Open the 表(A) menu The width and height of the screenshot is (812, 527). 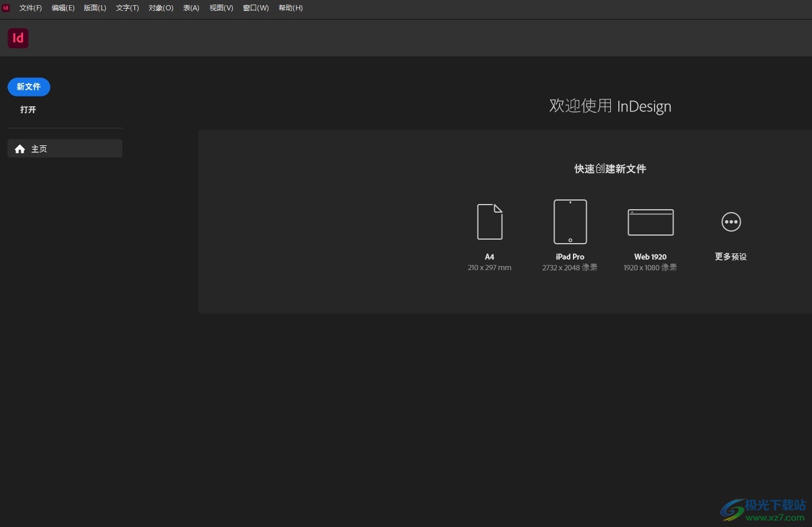tap(191, 8)
